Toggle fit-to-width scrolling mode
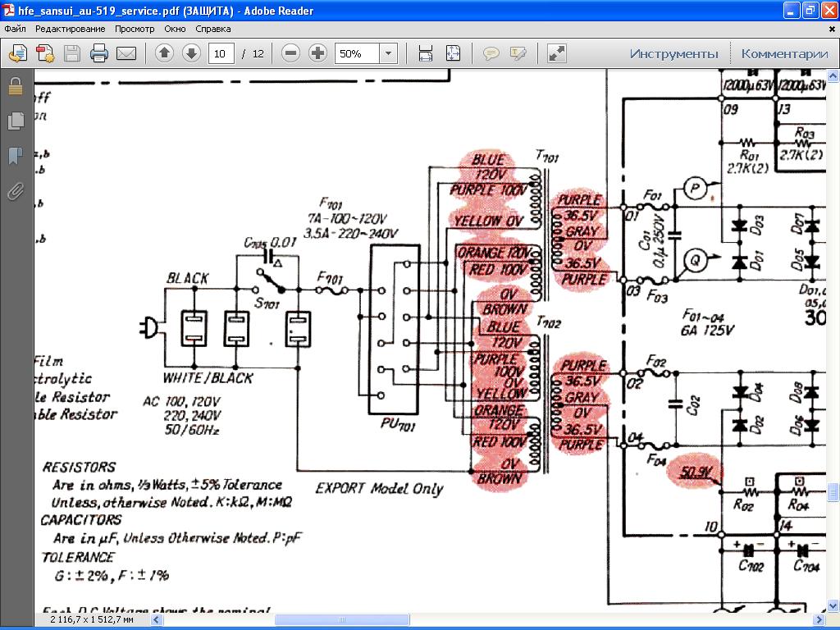The width and height of the screenshot is (840, 630). [x=426, y=54]
